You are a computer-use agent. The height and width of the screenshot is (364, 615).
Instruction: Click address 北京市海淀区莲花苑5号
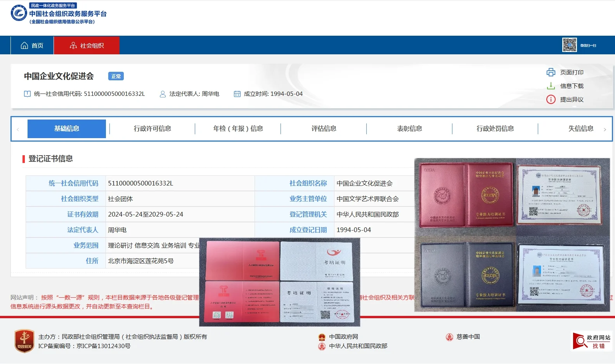(141, 261)
